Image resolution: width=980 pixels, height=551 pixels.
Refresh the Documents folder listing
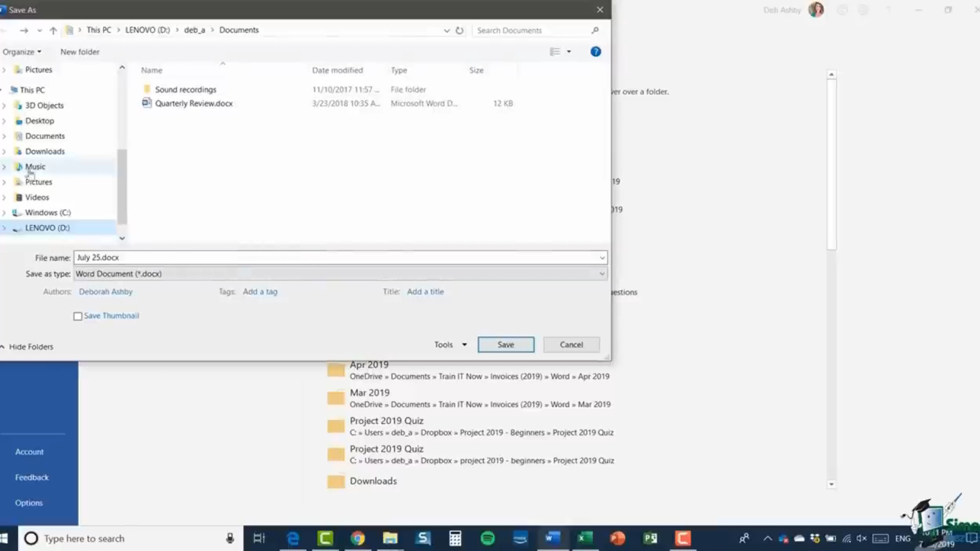(459, 30)
